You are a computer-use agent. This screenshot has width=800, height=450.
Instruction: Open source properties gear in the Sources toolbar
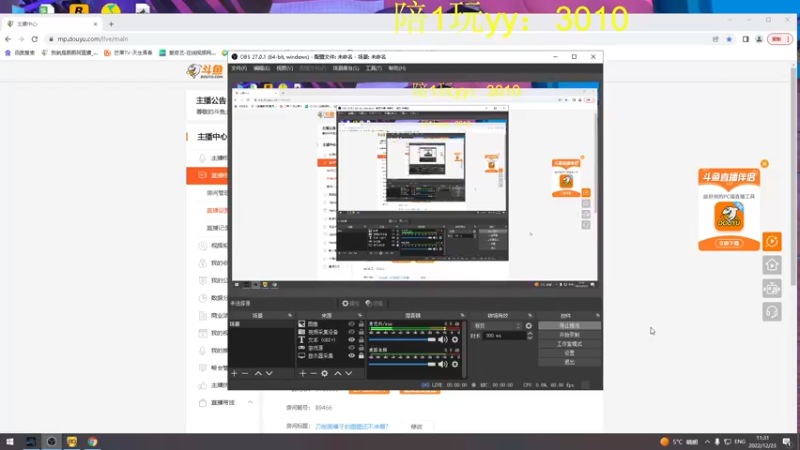click(x=324, y=373)
